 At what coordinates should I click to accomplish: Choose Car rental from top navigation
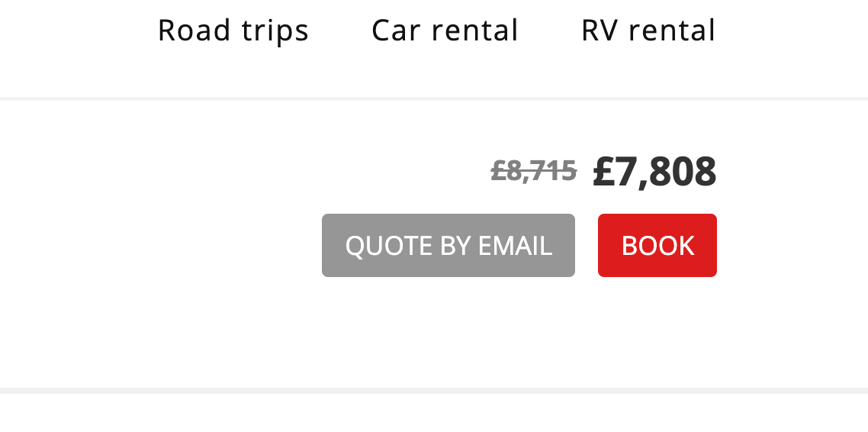[x=445, y=31]
